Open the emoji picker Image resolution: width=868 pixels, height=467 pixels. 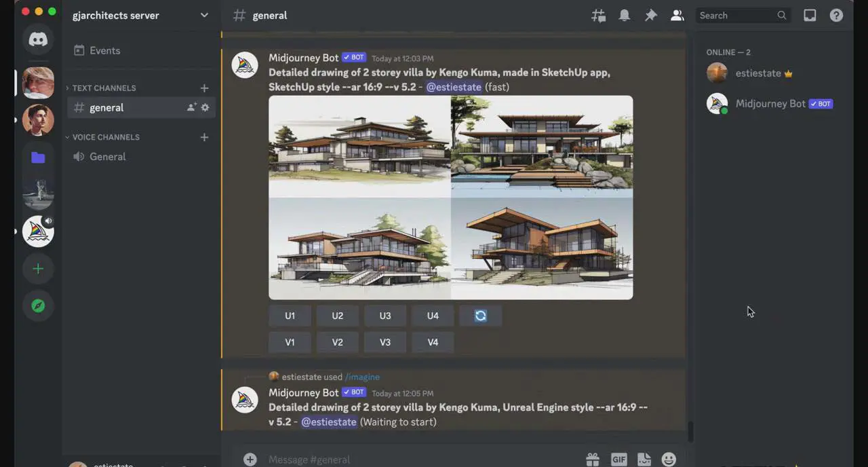[669, 460]
